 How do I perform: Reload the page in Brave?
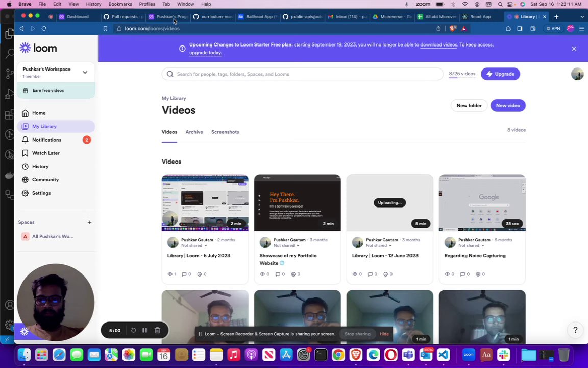point(44,28)
